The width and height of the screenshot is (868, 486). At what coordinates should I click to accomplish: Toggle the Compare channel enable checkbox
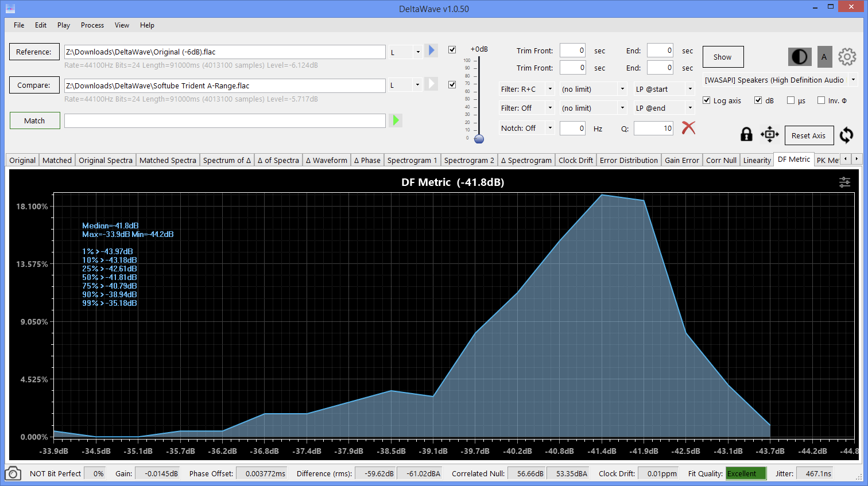452,84
